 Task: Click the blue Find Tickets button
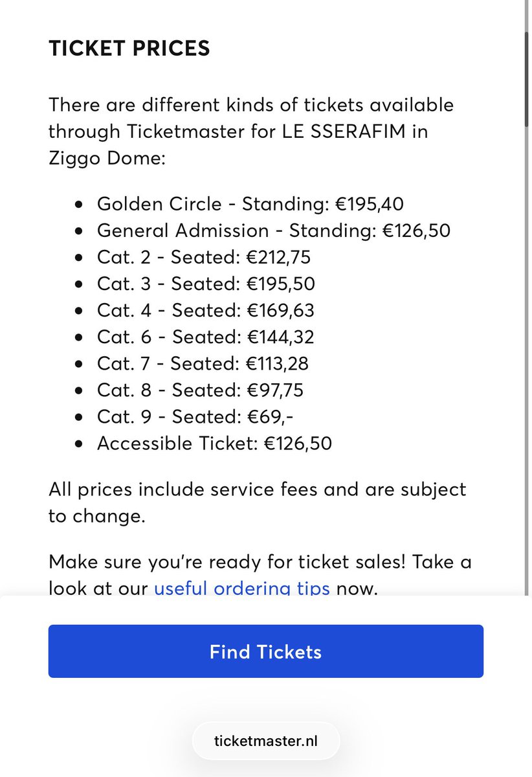pyautogui.click(x=265, y=651)
